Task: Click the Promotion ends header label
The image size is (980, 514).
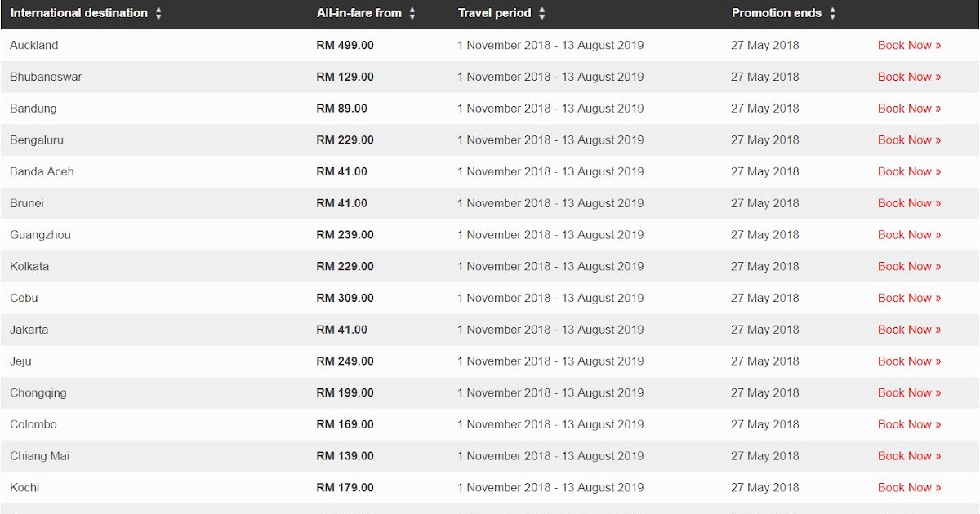Action: (777, 13)
